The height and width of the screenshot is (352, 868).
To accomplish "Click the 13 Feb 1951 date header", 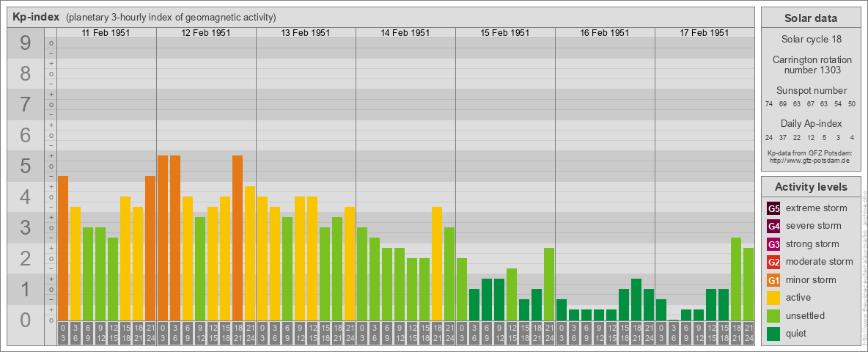I will coord(305,33).
